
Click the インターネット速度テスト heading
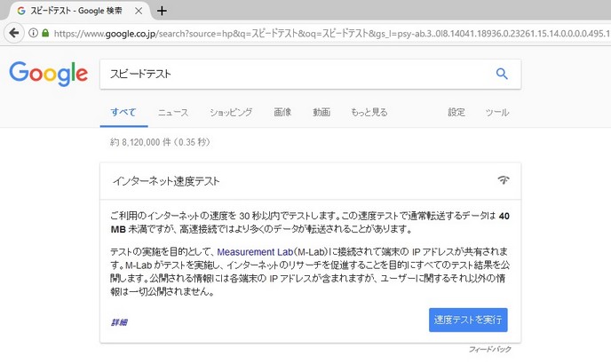(166, 181)
